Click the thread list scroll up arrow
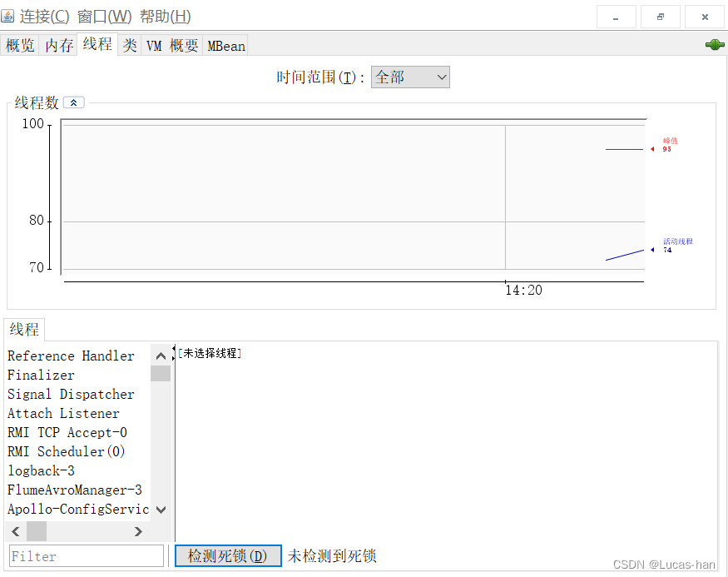The width and height of the screenshot is (728, 577). 161,356
